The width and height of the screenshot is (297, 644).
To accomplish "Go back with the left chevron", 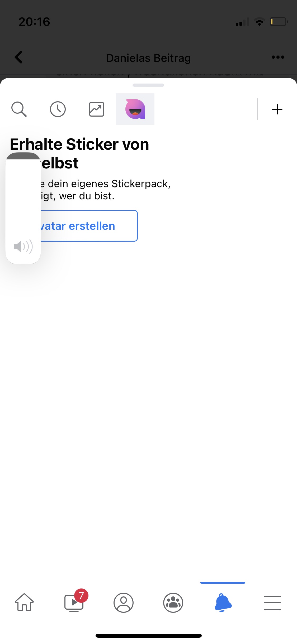I will tap(18, 57).
